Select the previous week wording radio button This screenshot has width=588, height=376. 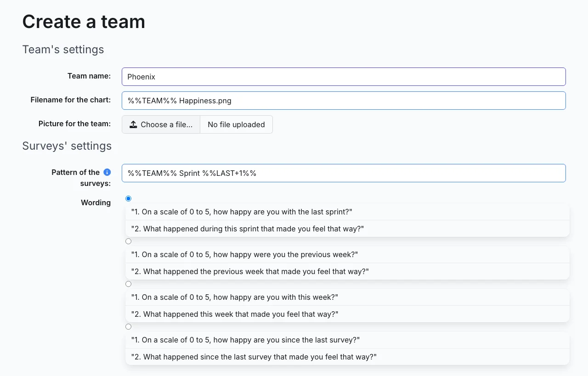click(128, 241)
